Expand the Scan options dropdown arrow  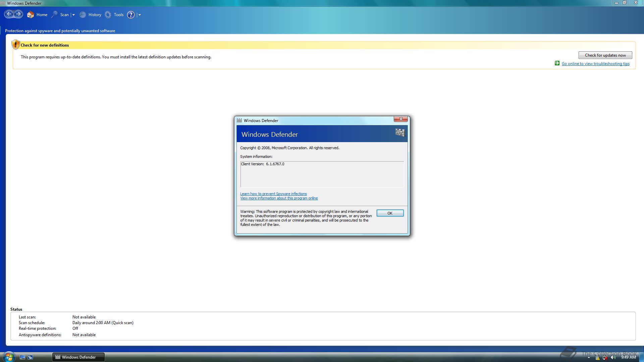click(73, 15)
